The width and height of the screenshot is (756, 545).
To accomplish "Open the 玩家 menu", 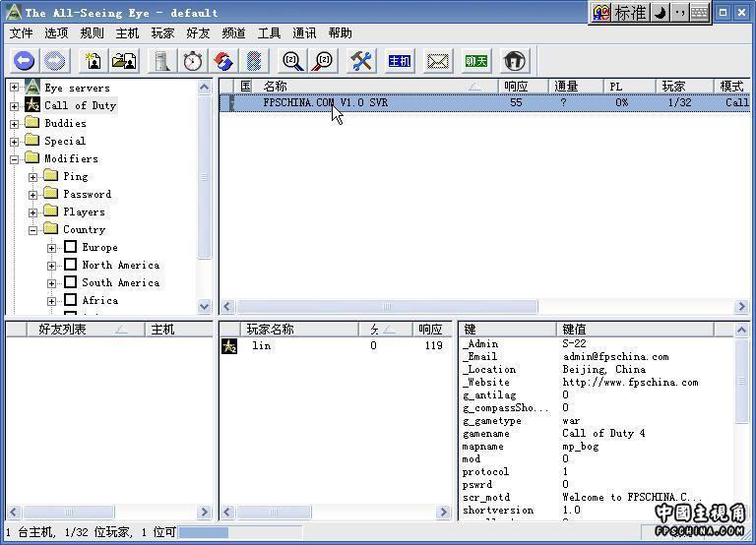I will point(162,33).
